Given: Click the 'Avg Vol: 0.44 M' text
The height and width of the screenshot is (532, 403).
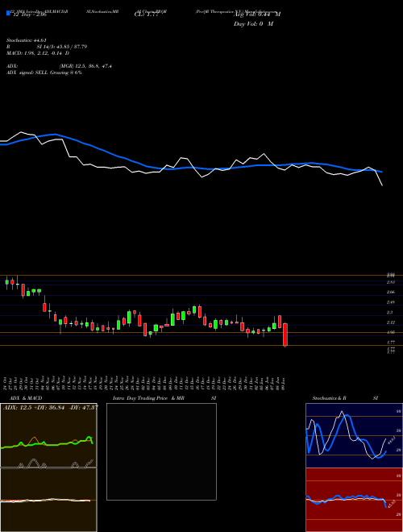Looking at the screenshot, I should click(257, 15).
